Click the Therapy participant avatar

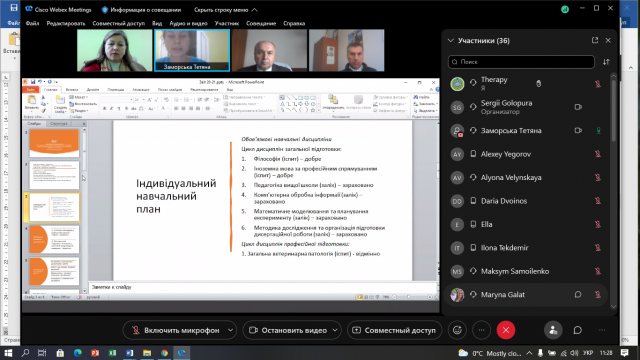click(457, 84)
